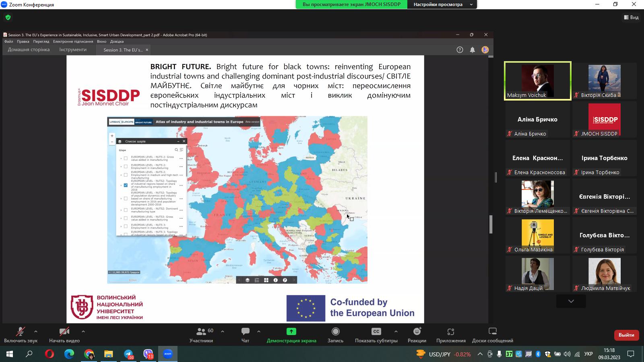Expand video options arrow beside camera

(x=83, y=331)
